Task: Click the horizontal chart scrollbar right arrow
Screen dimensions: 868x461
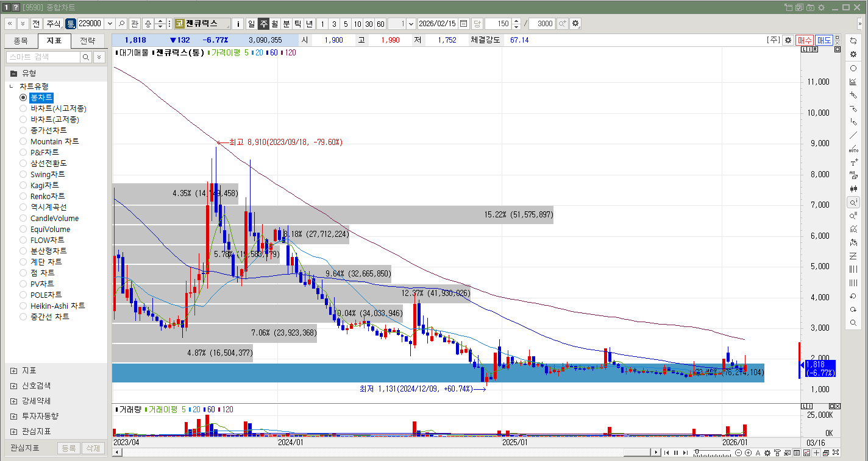Action: (x=655, y=452)
